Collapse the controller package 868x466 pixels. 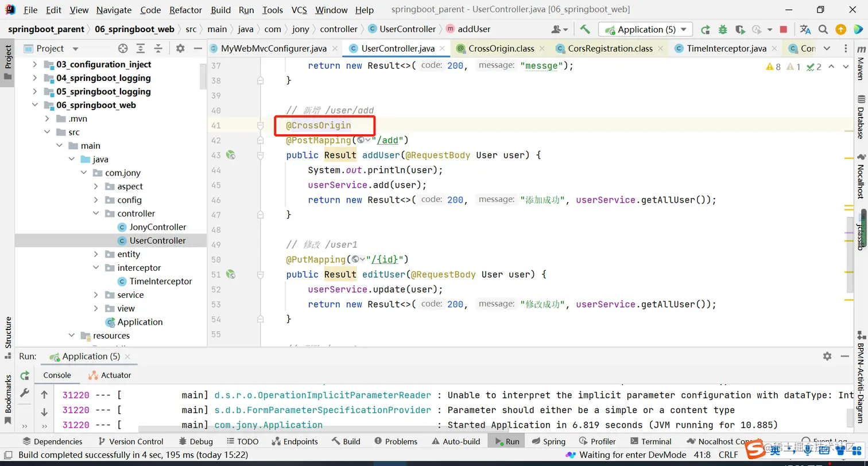[96, 213]
